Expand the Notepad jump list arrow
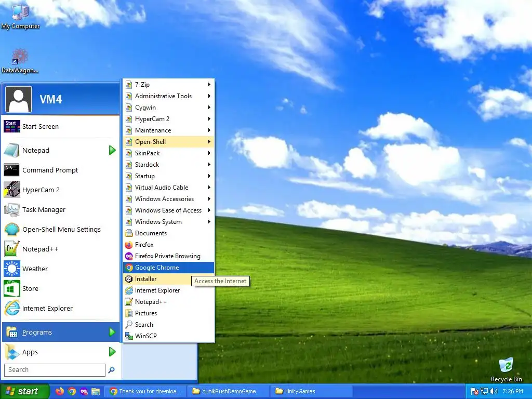 (x=112, y=150)
